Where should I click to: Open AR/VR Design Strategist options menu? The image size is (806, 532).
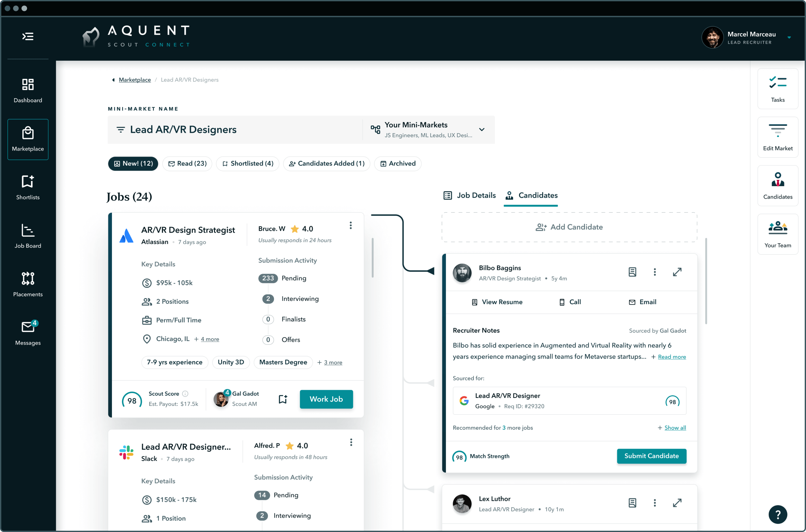(x=351, y=226)
